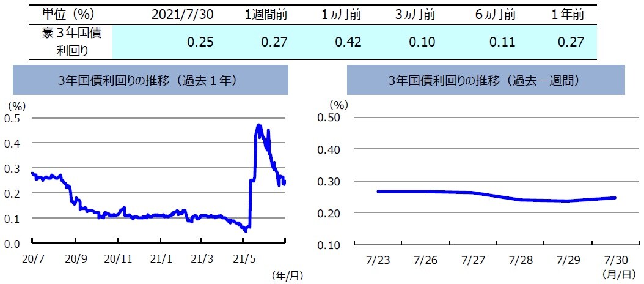The image size is (644, 284).
Task: Select the 1週間前 column header
Action: coord(266,15)
